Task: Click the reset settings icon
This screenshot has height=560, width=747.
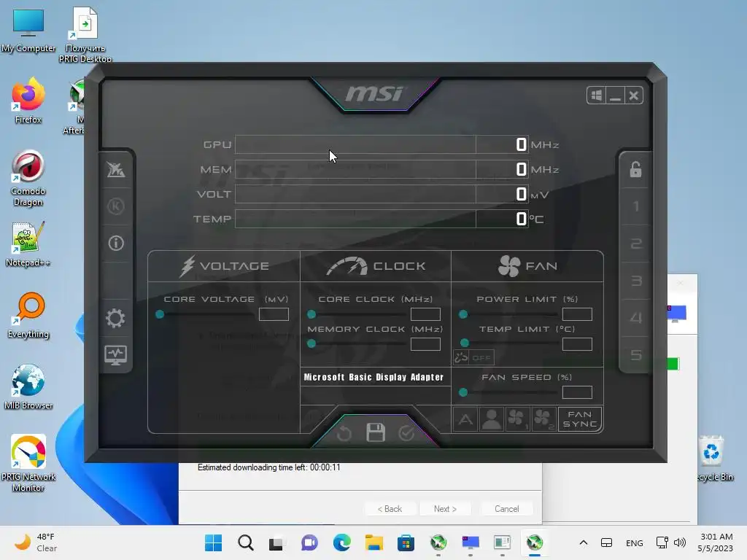Action: click(x=344, y=433)
